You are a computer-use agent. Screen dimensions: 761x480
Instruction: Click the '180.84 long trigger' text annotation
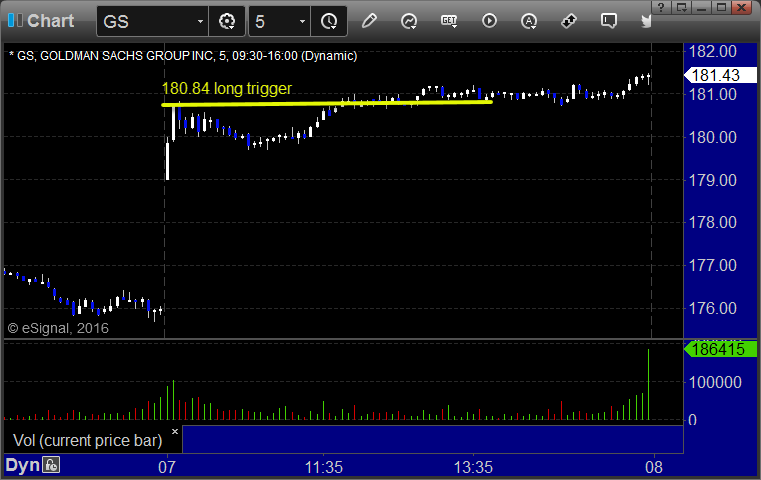coord(227,88)
